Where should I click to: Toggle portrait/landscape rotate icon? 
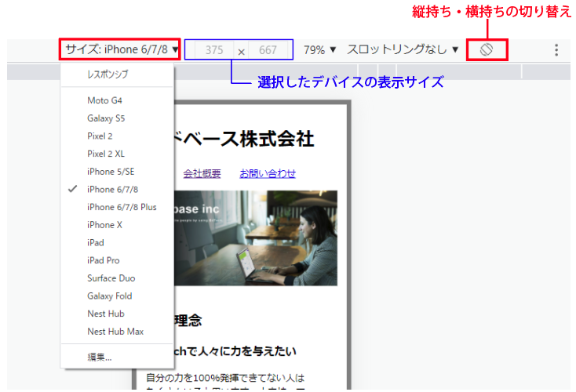487,49
